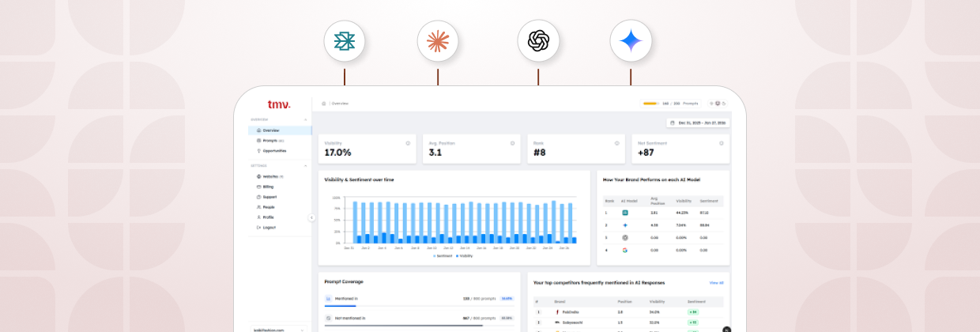Click the Prompt Coverage heading
The width and height of the screenshot is (980, 332).
345,281
